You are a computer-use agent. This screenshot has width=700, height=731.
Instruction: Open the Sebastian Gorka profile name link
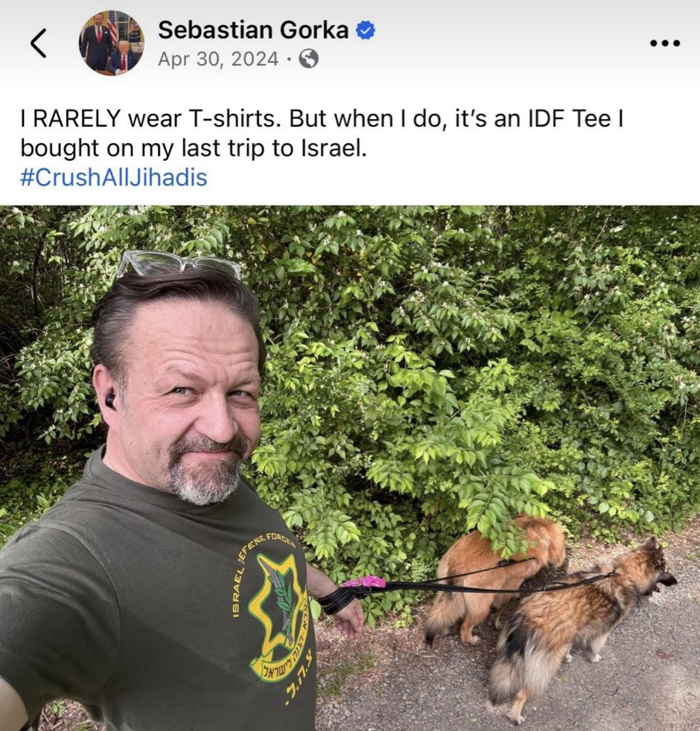tap(253, 31)
